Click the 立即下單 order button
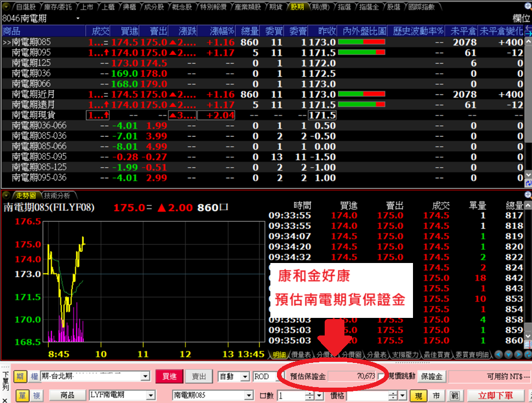Screen dimensions: 532x403 click(495, 395)
